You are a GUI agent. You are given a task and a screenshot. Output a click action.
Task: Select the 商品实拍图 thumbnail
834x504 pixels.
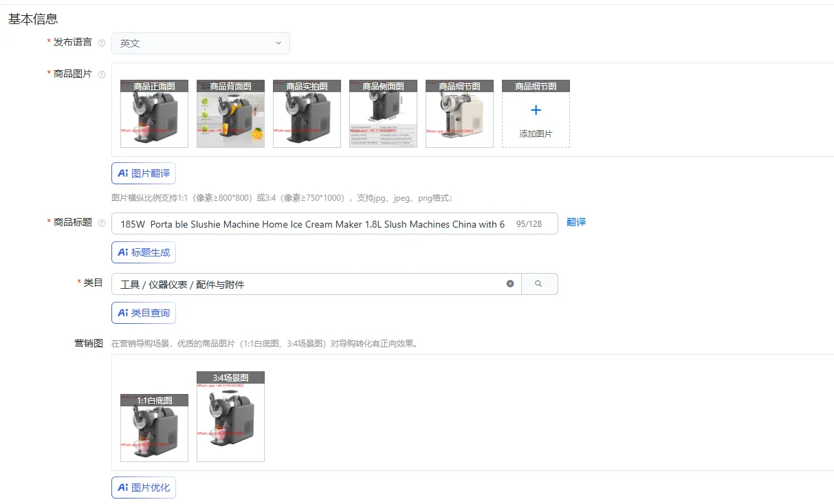(307, 113)
